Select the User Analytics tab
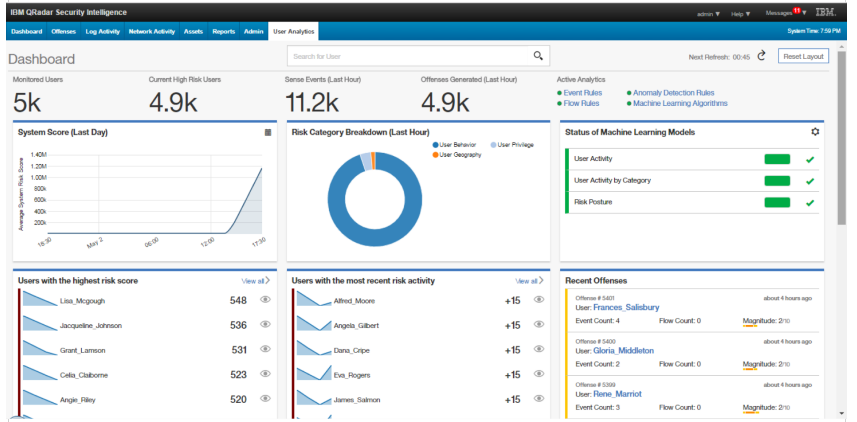This screenshot has width=857, height=422. click(x=294, y=32)
